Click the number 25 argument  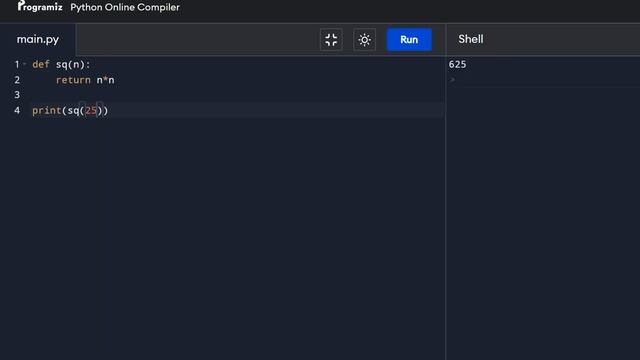pos(91,111)
